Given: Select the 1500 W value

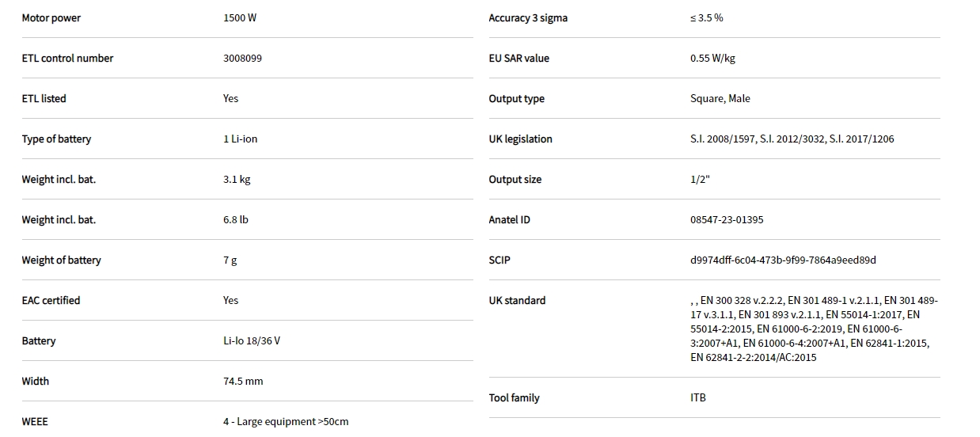Looking at the screenshot, I should pos(240,18).
